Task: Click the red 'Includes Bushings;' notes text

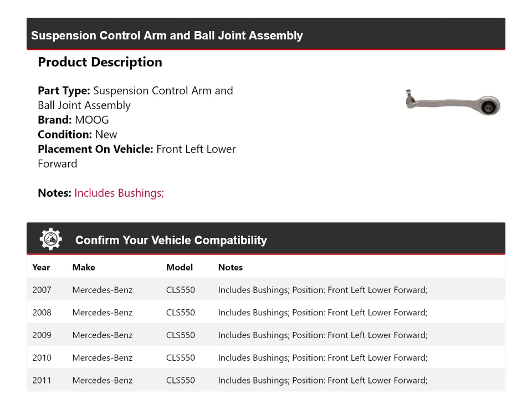Action: [x=119, y=193]
